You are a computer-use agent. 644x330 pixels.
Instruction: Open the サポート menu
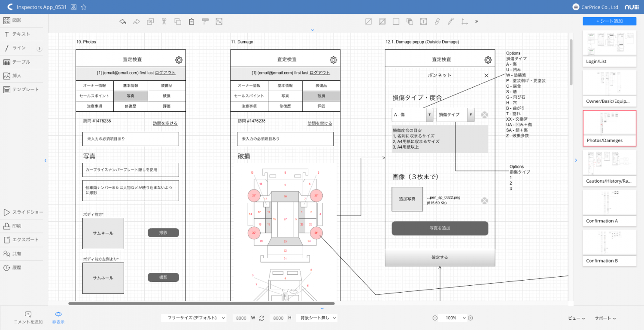605,318
